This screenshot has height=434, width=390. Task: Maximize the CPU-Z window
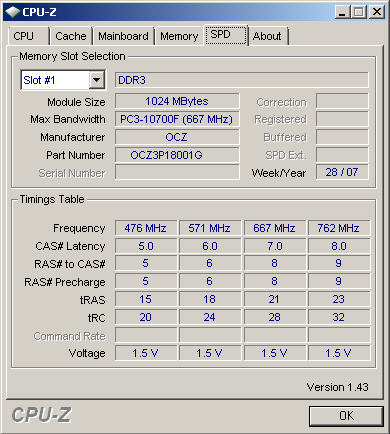[x=359, y=12]
